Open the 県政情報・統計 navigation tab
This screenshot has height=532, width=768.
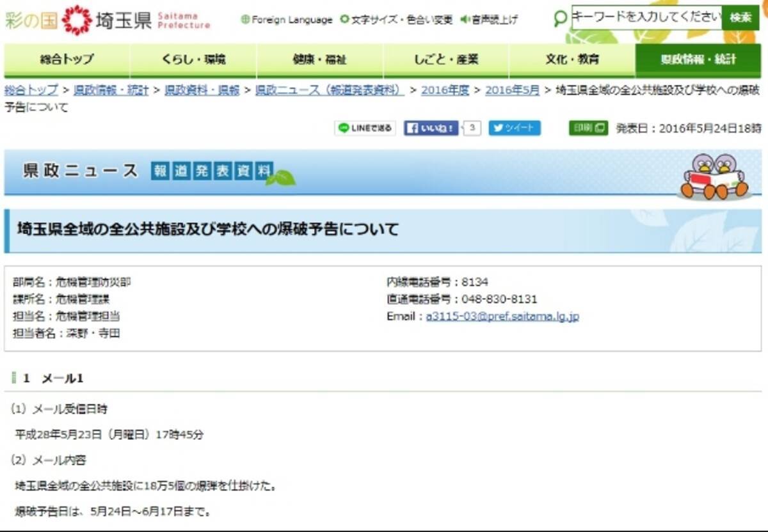click(699, 60)
